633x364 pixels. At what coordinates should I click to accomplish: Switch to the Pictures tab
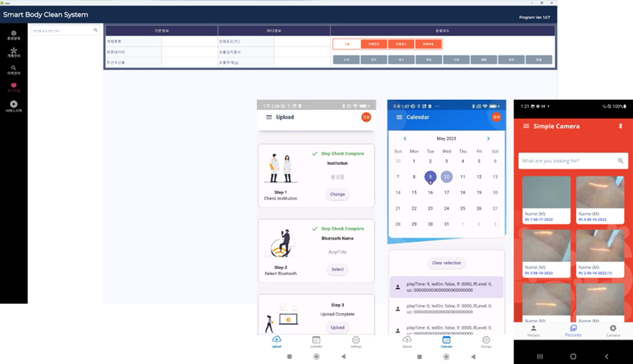[573, 330]
